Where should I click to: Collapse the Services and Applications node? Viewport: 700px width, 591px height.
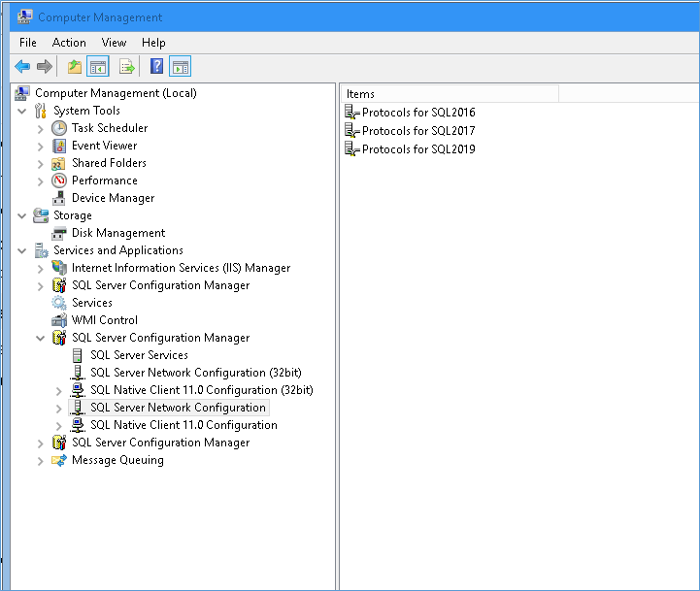[x=22, y=250]
